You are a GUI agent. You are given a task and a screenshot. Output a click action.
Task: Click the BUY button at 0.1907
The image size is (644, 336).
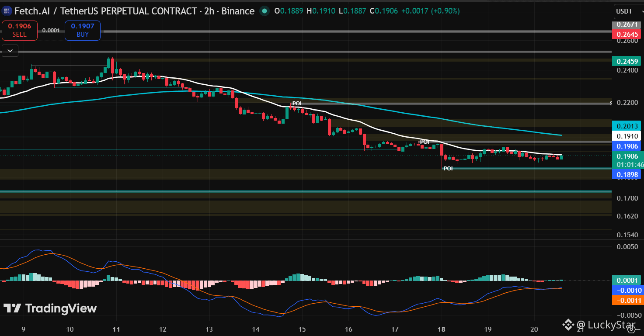pyautogui.click(x=83, y=30)
